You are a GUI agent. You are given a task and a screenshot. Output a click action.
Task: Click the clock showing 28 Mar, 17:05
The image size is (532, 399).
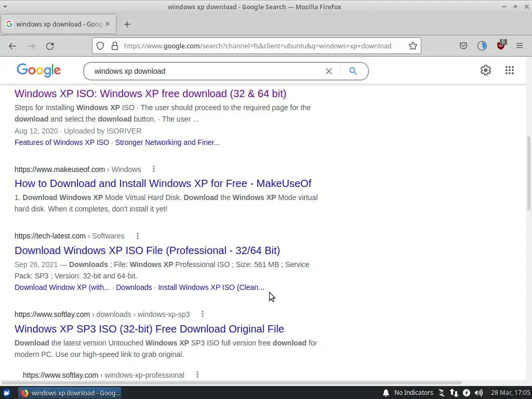510,393
